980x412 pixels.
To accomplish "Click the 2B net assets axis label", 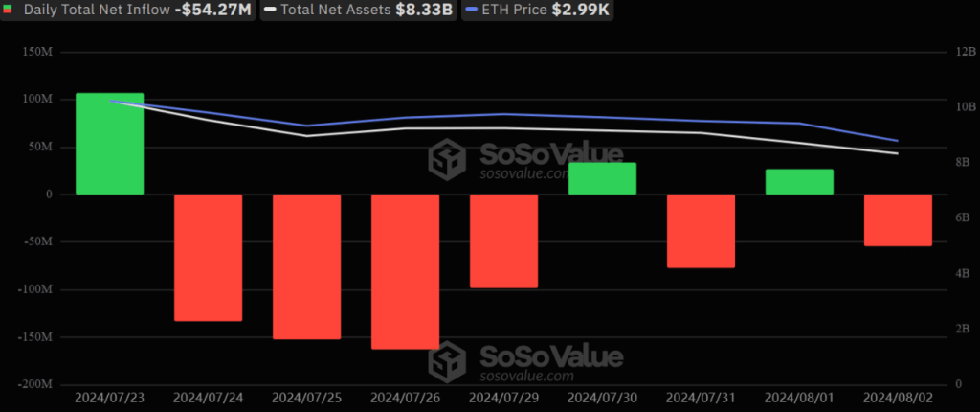I will click(963, 328).
